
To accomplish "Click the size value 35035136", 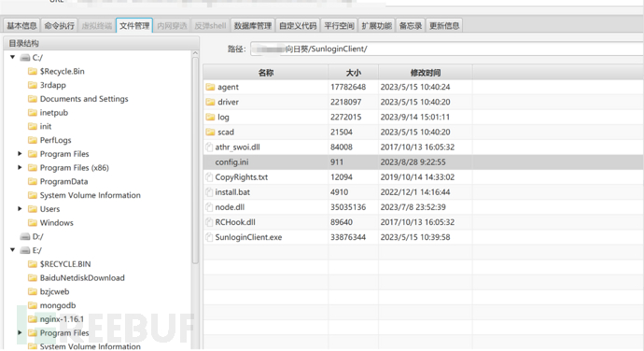I will 348,207.
